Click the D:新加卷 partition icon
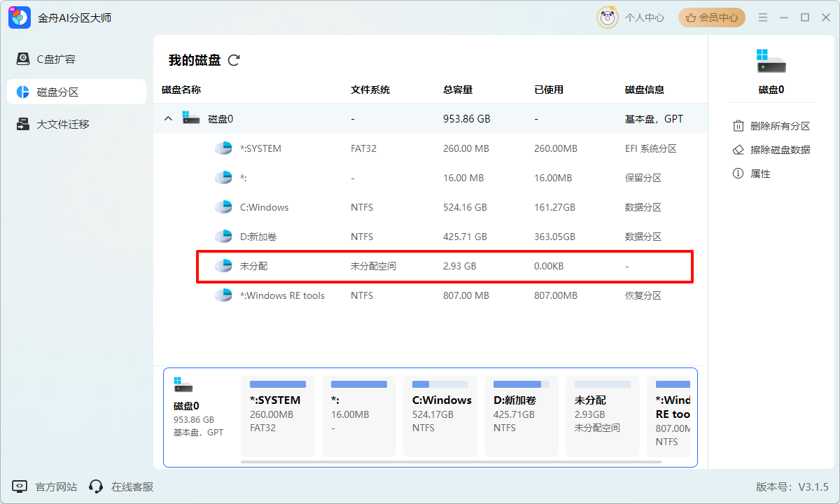 click(x=223, y=237)
